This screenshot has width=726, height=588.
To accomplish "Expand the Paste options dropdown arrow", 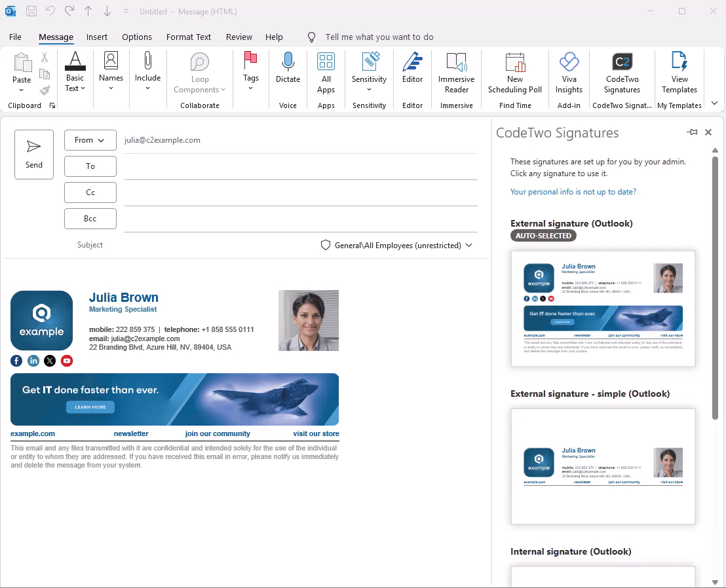I will [22, 90].
